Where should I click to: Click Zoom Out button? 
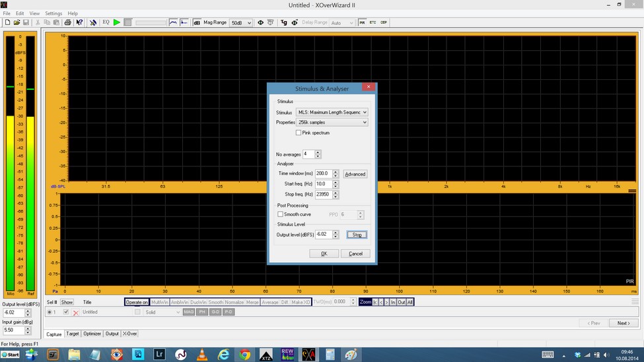tap(402, 302)
